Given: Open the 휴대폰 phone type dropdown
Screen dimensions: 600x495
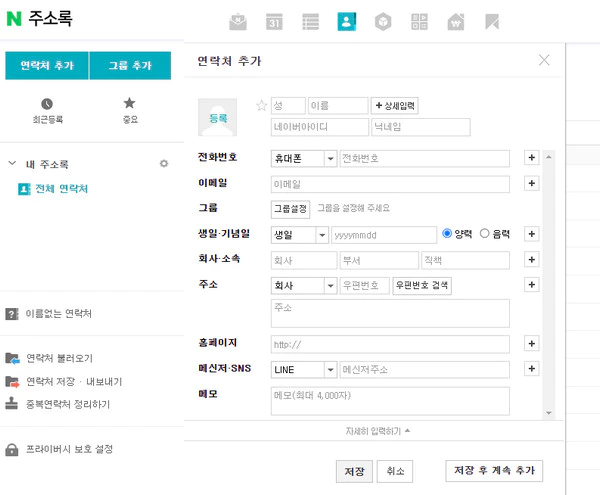Looking at the screenshot, I should [x=304, y=158].
